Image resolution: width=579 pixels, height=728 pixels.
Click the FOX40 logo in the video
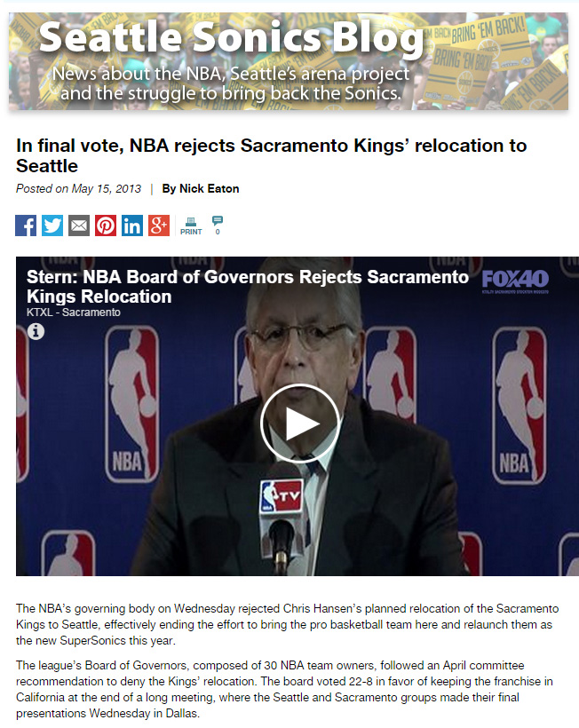click(515, 281)
